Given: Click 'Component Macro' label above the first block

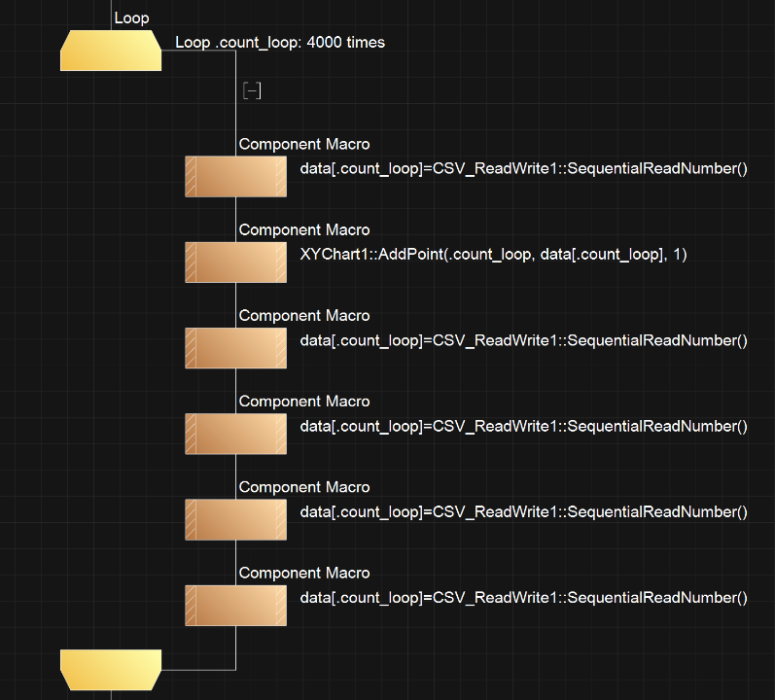Looking at the screenshot, I should pos(304,145).
